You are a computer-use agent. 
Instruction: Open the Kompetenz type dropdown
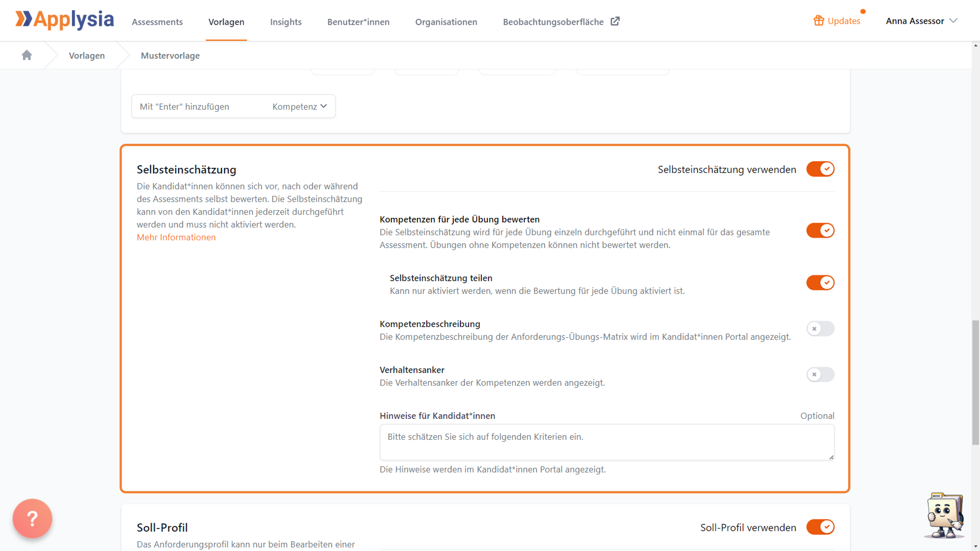pyautogui.click(x=300, y=106)
